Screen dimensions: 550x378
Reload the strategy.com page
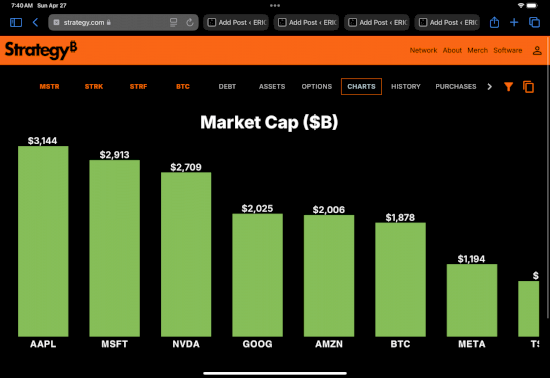coord(190,22)
